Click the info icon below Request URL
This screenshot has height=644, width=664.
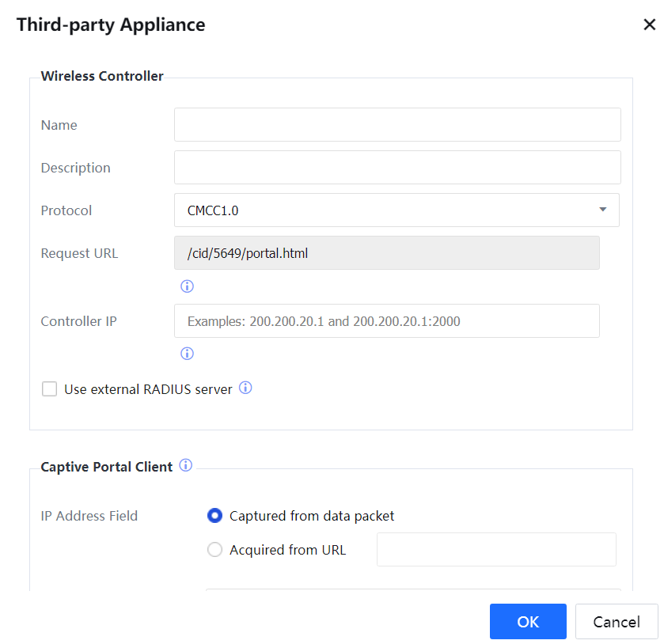(x=187, y=286)
